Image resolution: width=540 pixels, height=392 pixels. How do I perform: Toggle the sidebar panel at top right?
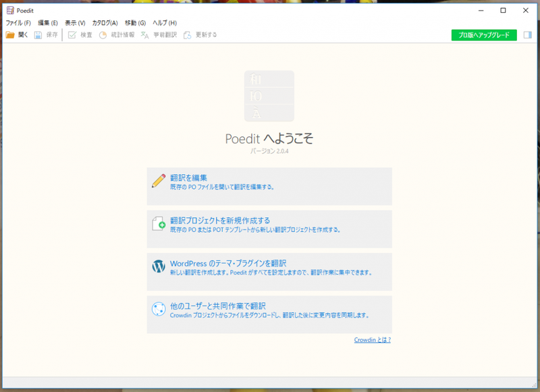click(x=528, y=34)
